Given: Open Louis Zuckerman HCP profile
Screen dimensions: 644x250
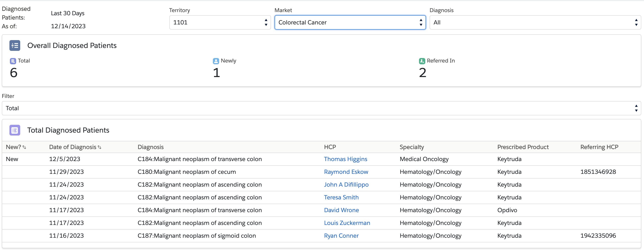Looking at the screenshot, I should point(347,222).
